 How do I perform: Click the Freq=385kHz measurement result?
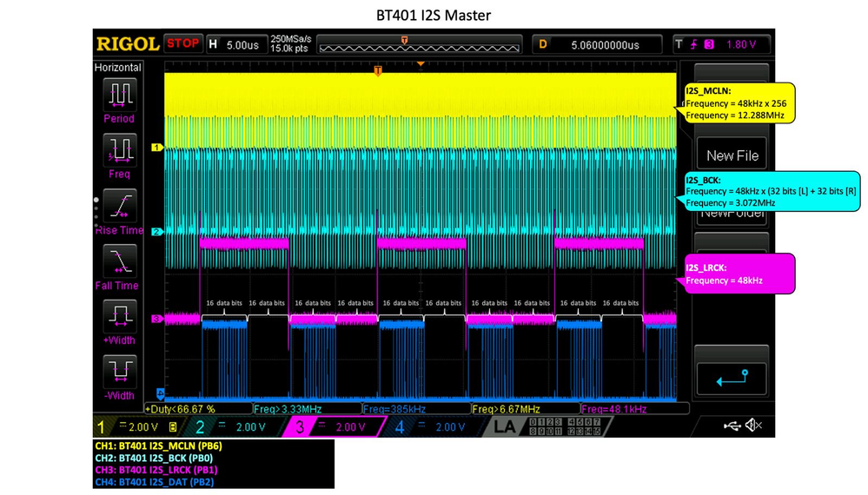coord(417,409)
